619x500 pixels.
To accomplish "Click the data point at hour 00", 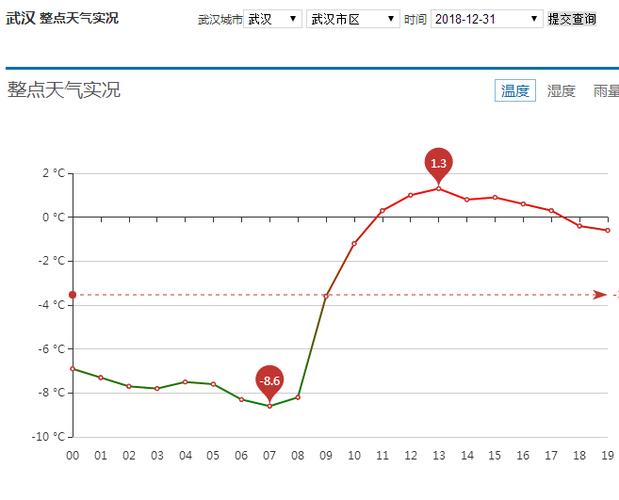I will pos(73,369).
